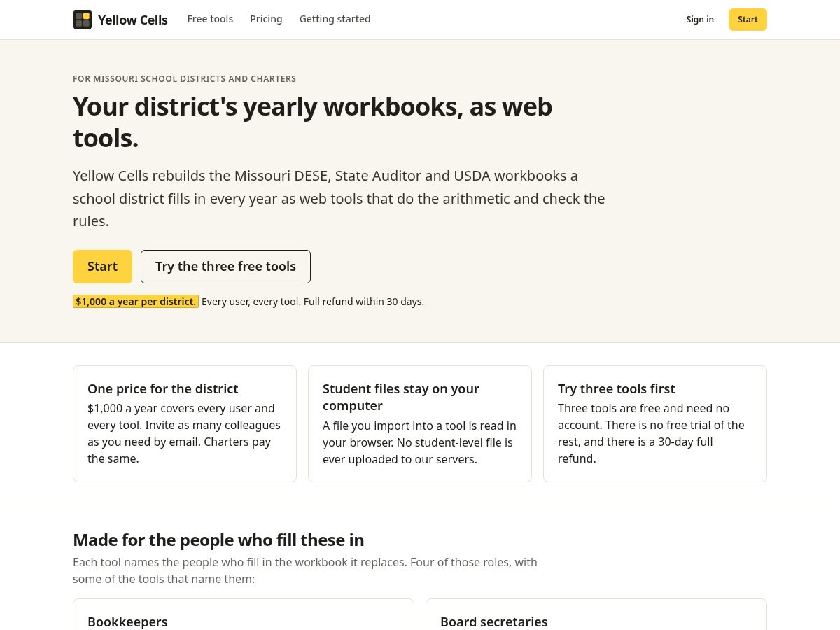Open the Free tools nav item
This screenshot has width=840, height=630.
click(210, 19)
